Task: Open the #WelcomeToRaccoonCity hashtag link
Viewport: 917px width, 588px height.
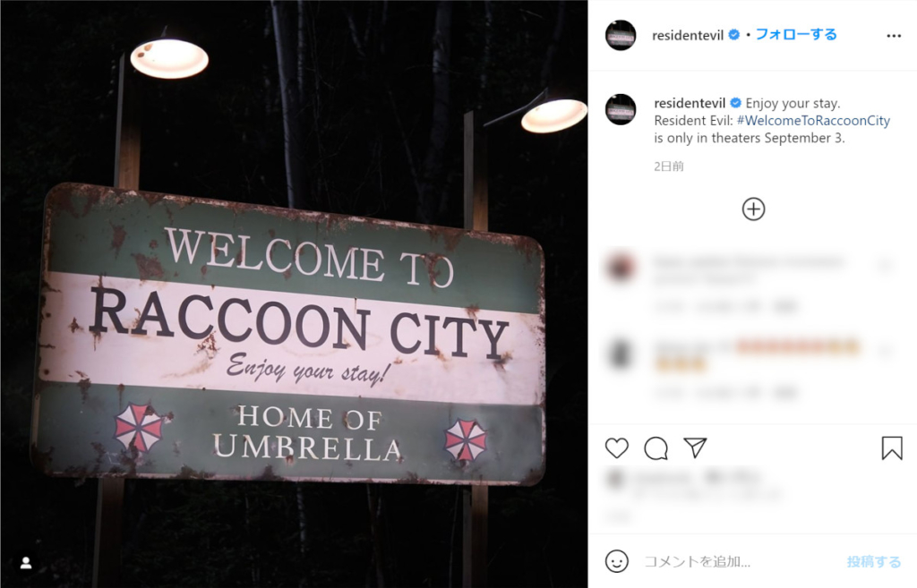Action: 813,121
